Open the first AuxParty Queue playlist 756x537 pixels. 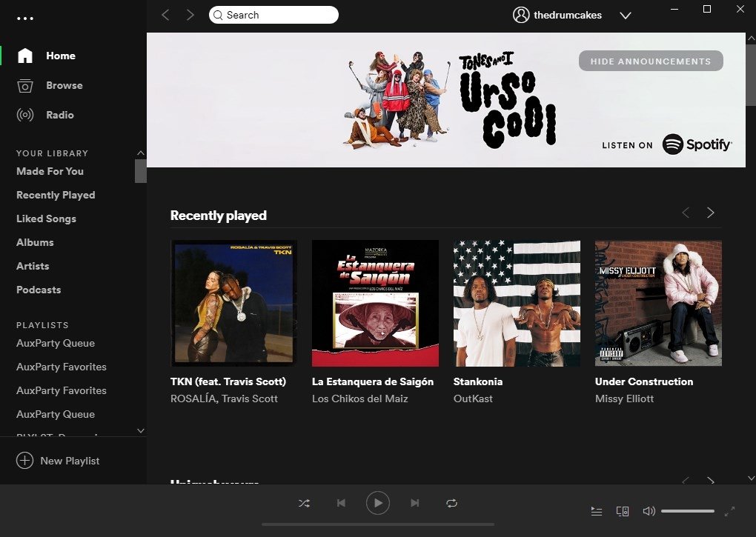(x=56, y=343)
